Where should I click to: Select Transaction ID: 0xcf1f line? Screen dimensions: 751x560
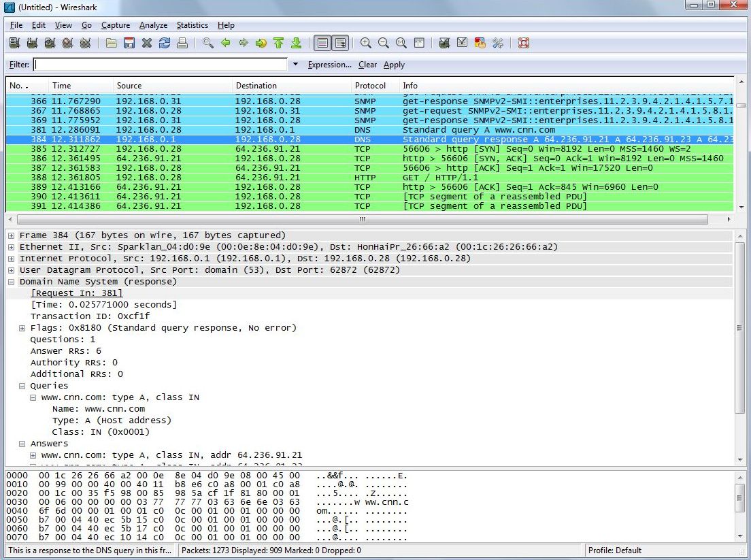pos(90,316)
